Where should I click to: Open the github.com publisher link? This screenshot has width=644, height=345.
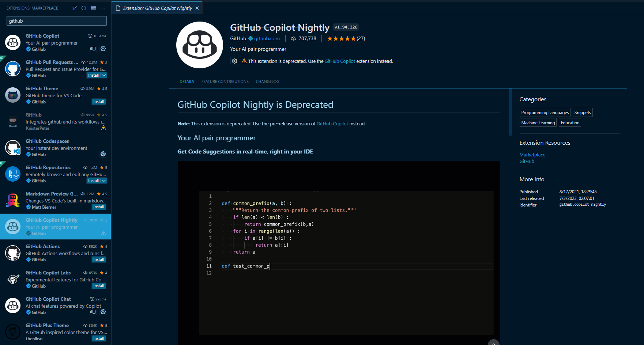click(x=267, y=38)
